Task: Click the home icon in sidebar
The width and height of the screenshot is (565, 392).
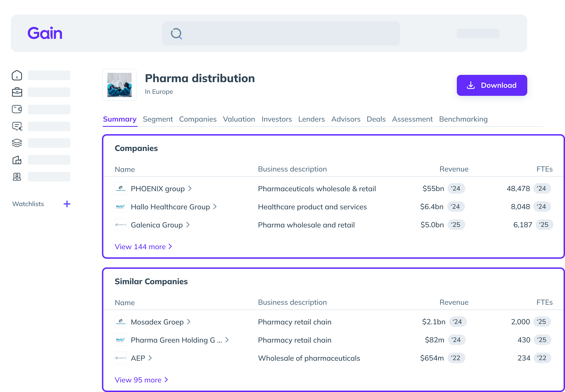Action: coord(17,75)
